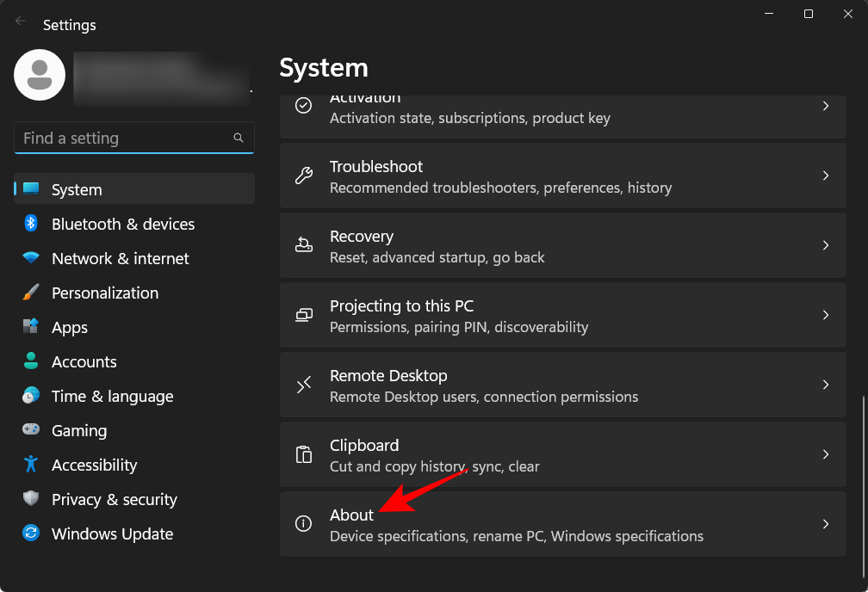This screenshot has height=592, width=868.
Task: Click the Activation checkmark icon
Action: (x=303, y=105)
